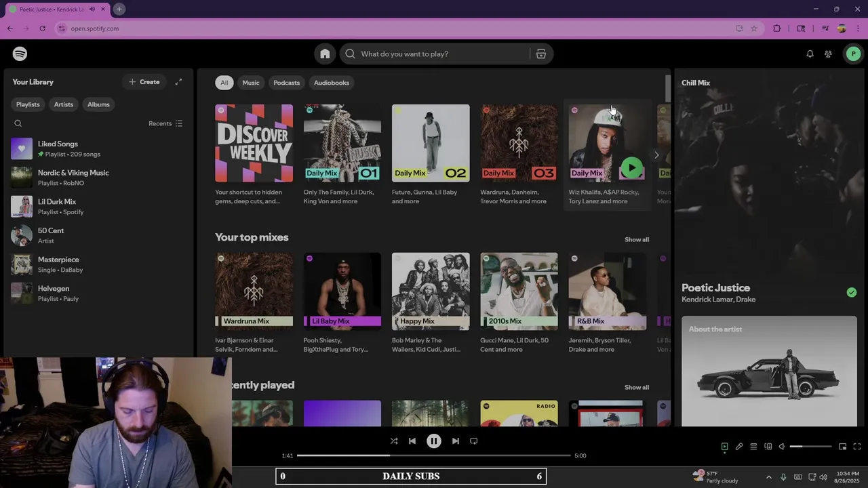The image size is (868, 488).
Task: Enter full screen player view
Action: (857, 447)
